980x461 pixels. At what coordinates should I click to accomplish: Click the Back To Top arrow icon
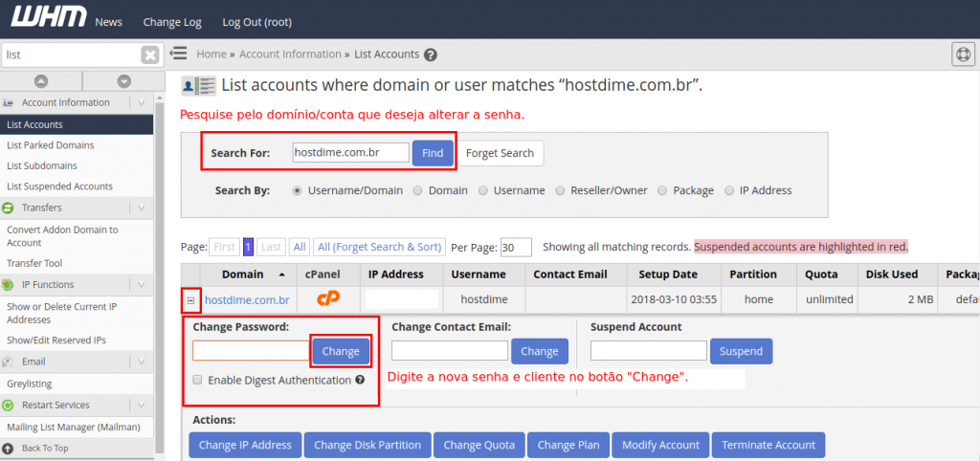8,449
